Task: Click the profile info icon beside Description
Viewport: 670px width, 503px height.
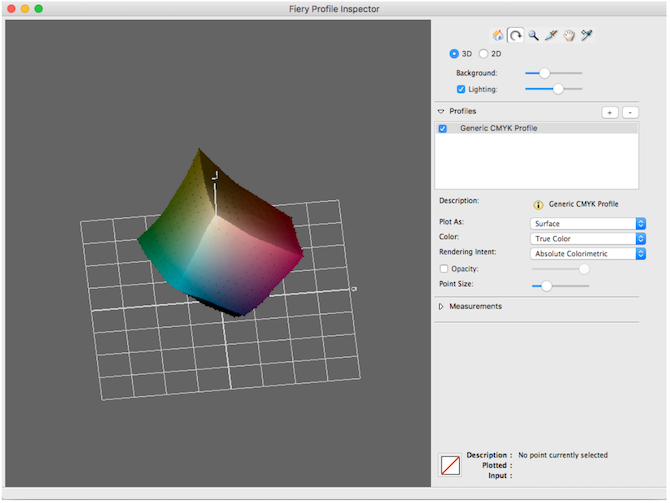Action: (538, 205)
